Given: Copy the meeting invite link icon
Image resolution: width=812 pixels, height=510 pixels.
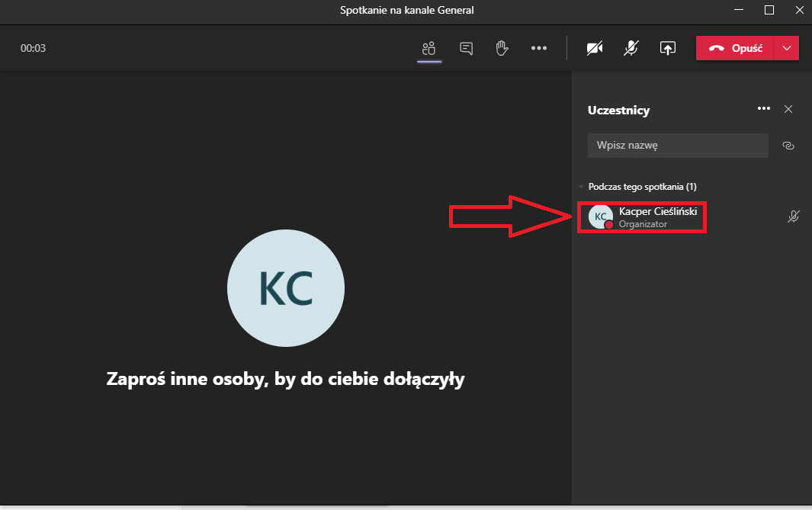Looking at the screenshot, I should click(x=788, y=146).
